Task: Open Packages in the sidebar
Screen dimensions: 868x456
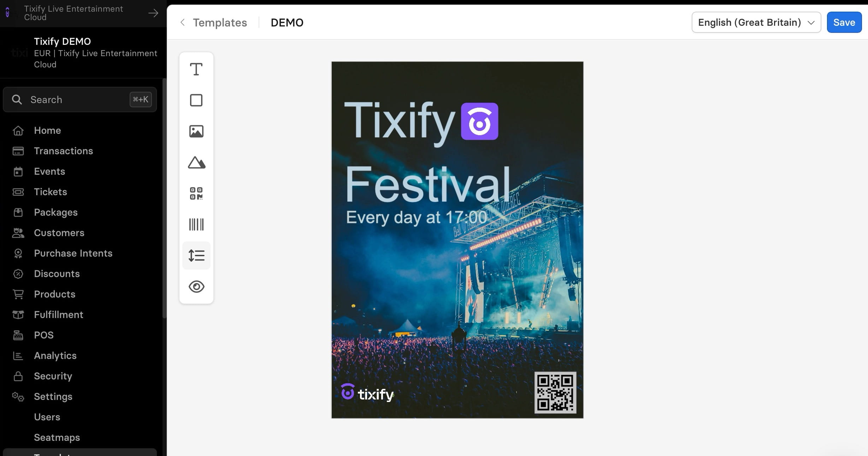Action: coord(56,212)
